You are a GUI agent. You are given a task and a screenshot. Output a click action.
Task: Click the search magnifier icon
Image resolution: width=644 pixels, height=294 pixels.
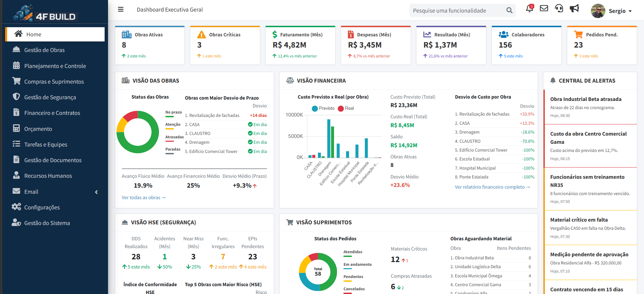click(509, 11)
